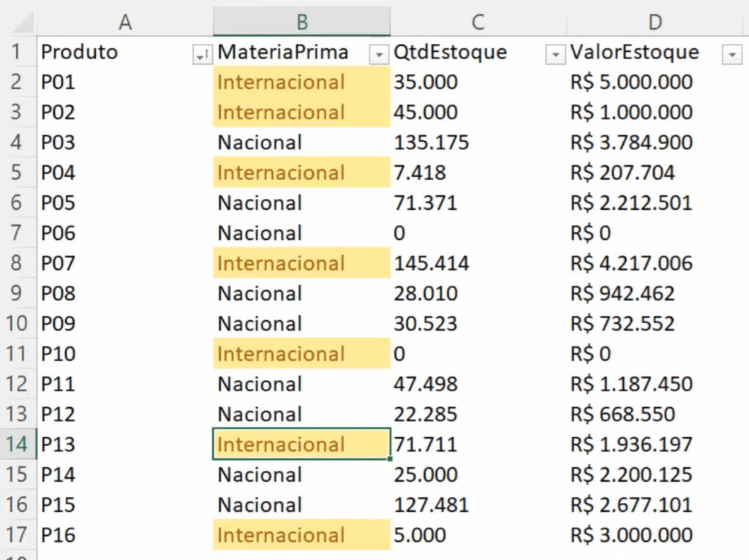Select column B header
Image resolution: width=749 pixels, height=560 pixels.
point(302,21)
